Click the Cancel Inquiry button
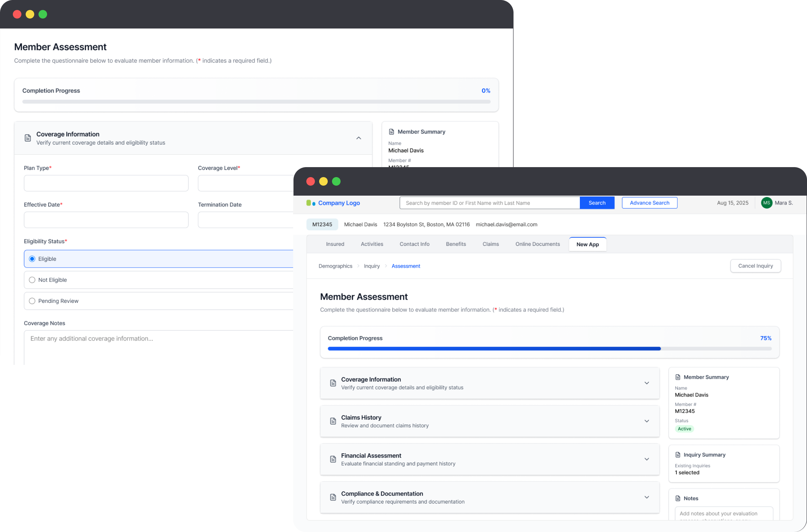Image resolution: width=807 pixels, height=532 pixels. coord(755,266)
